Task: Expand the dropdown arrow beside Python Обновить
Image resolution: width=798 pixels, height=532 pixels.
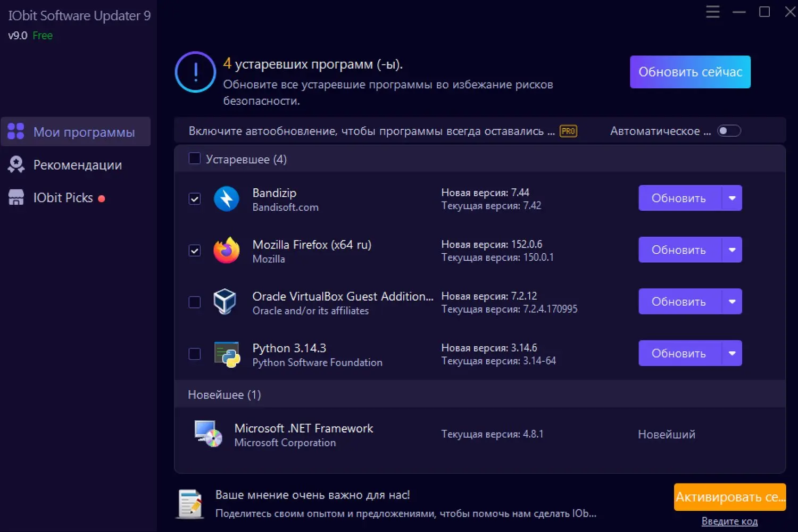Action: [x=732, y=353]
